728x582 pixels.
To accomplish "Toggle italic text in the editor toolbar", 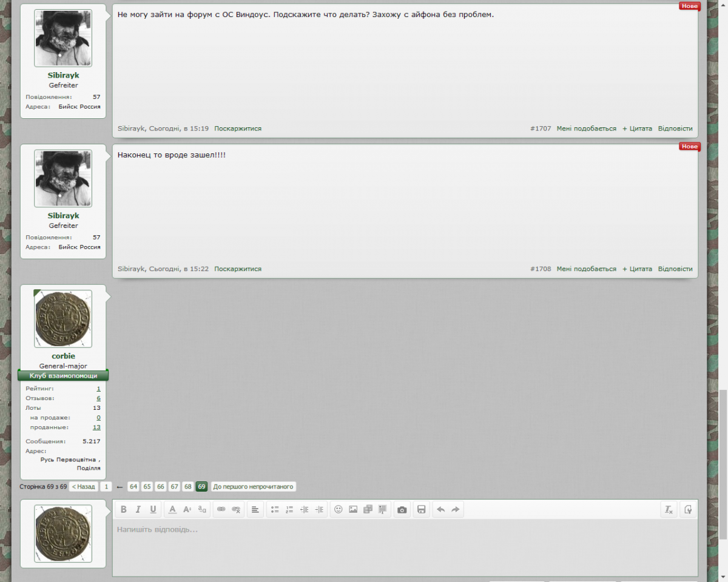I will [138, 509].
